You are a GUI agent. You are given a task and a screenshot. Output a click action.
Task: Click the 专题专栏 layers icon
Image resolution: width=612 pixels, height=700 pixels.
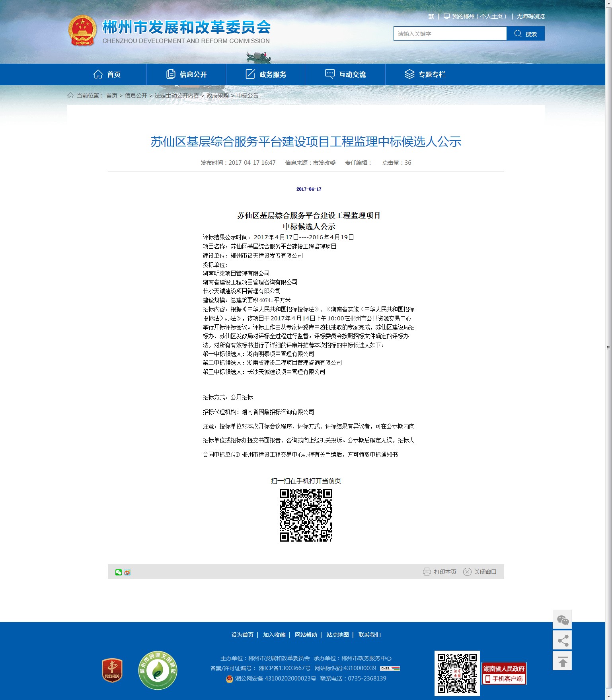pos(409,74)
